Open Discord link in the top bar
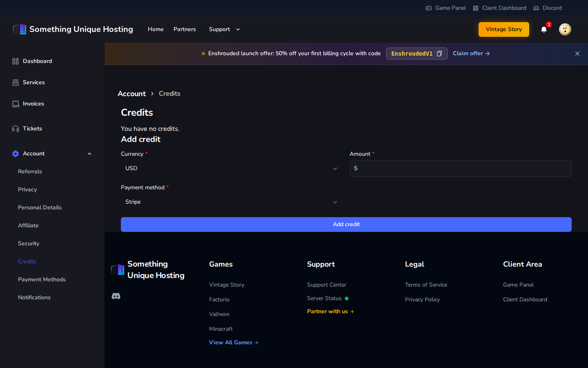 (x=548, y=8)
